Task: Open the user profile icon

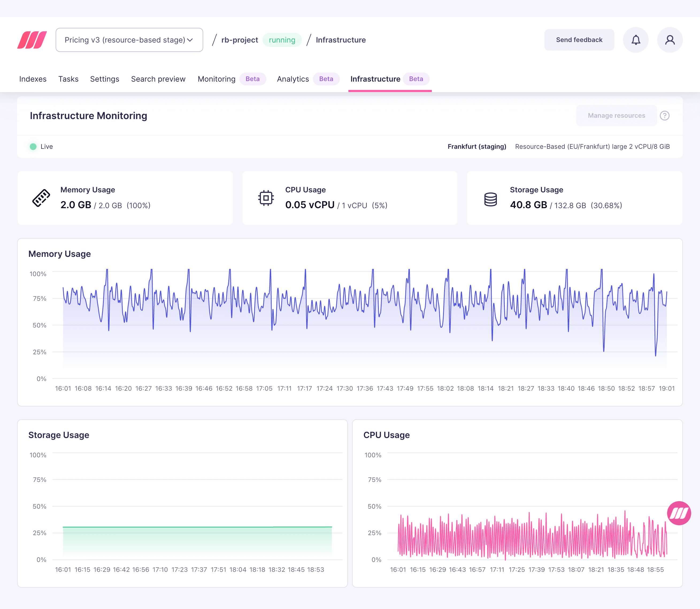Action: (670, 39)
